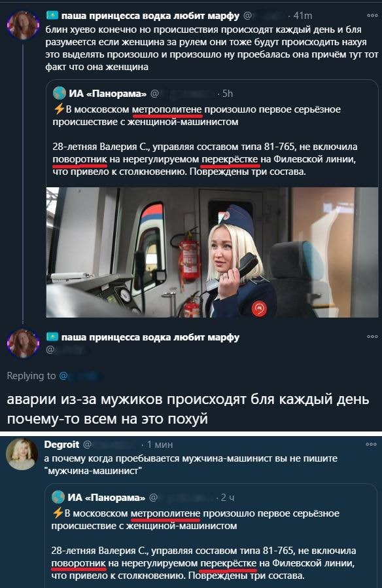This screenshot has width=382, height=588.
Task: Click ИА «Панорама» globe avatar in second quote
Action: [58, 497]
